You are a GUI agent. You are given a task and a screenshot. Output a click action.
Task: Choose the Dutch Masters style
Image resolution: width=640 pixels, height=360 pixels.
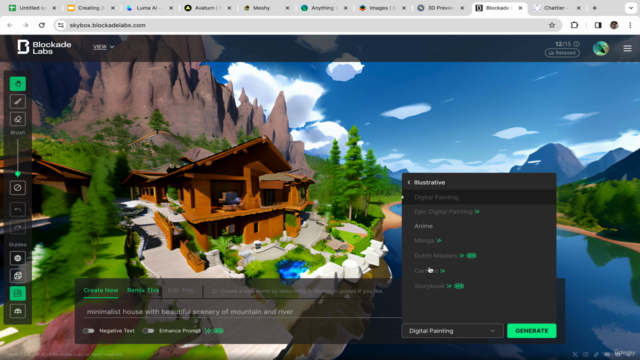(x=479, y=256)
